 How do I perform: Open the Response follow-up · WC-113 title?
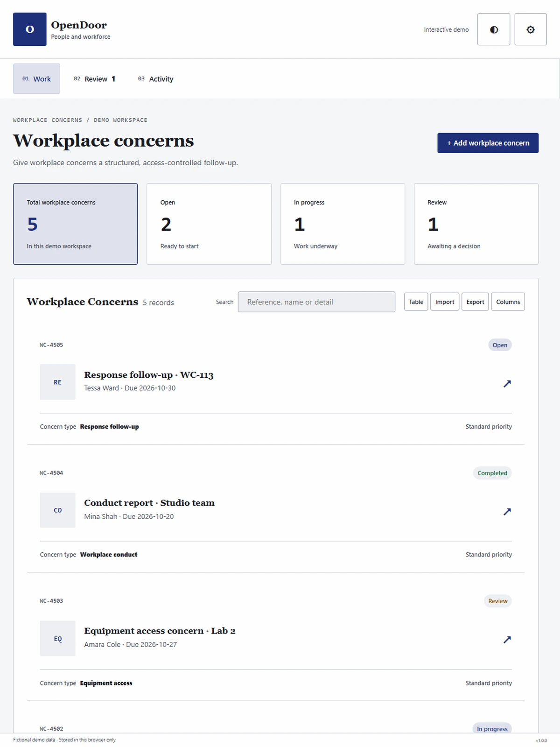pos(149,375)
